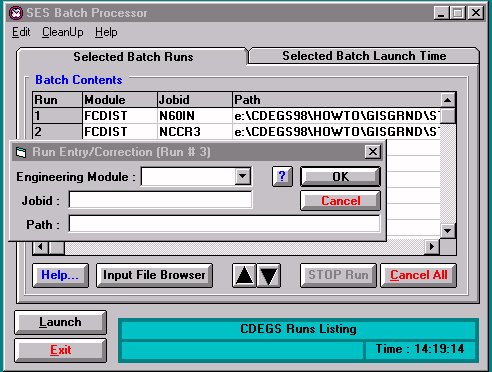Click the question mark help button

coord(282,176)
